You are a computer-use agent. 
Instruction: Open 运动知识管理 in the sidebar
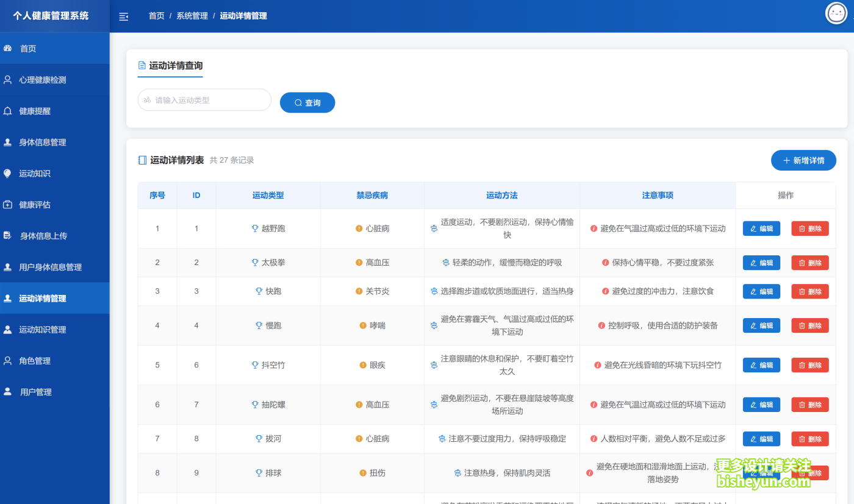click(55, 329)
